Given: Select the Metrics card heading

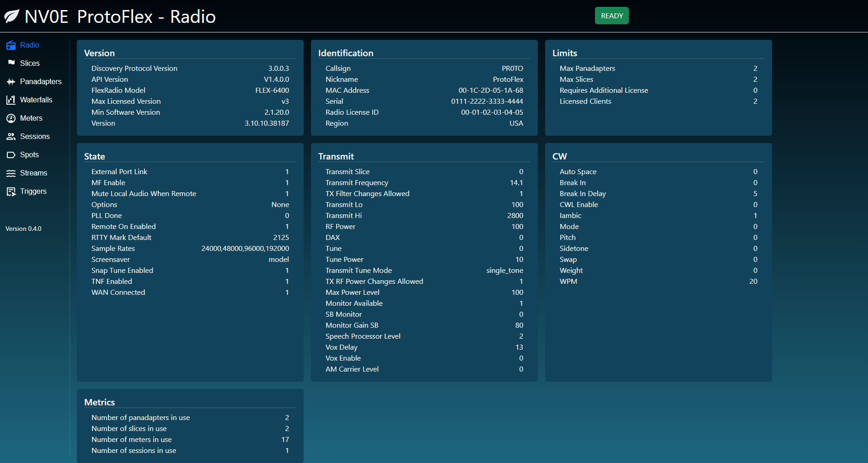Looking at the screenshot, I should [x=99, y=402].
